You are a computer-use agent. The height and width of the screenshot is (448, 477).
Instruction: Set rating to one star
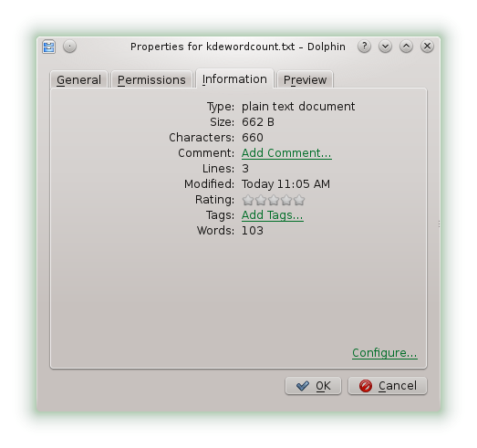tap(248, 200)
